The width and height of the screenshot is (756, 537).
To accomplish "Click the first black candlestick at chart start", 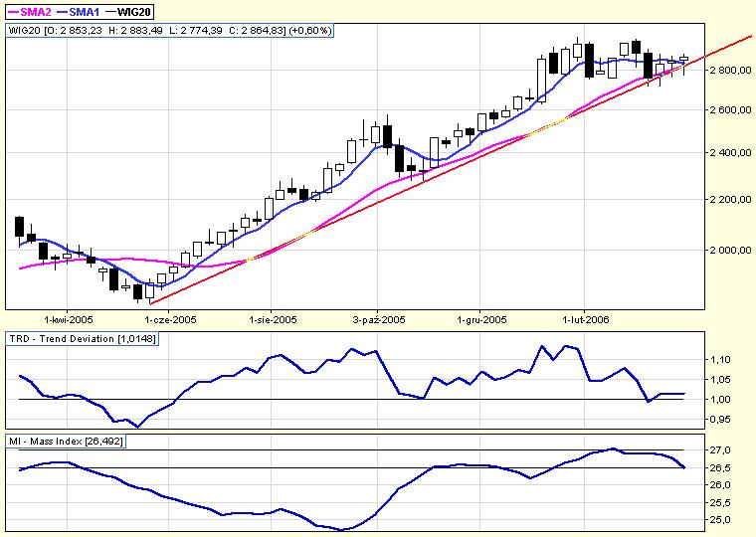I will click(19, 227).
